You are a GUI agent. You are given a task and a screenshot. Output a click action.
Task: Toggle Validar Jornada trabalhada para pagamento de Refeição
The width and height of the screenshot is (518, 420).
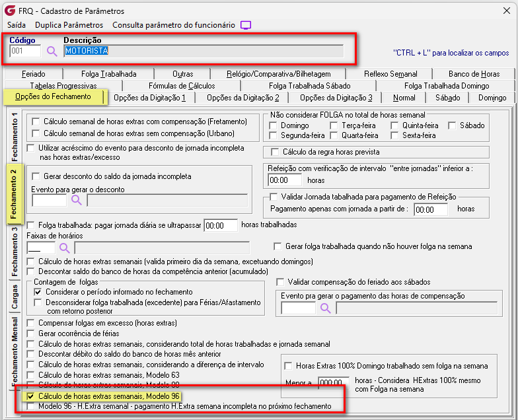[x=274, y=197]
